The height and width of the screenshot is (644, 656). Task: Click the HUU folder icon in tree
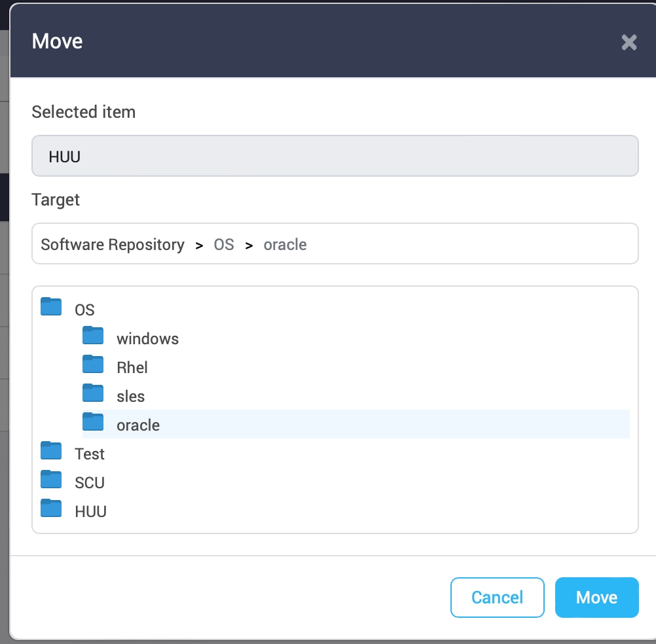pos(51,509)
